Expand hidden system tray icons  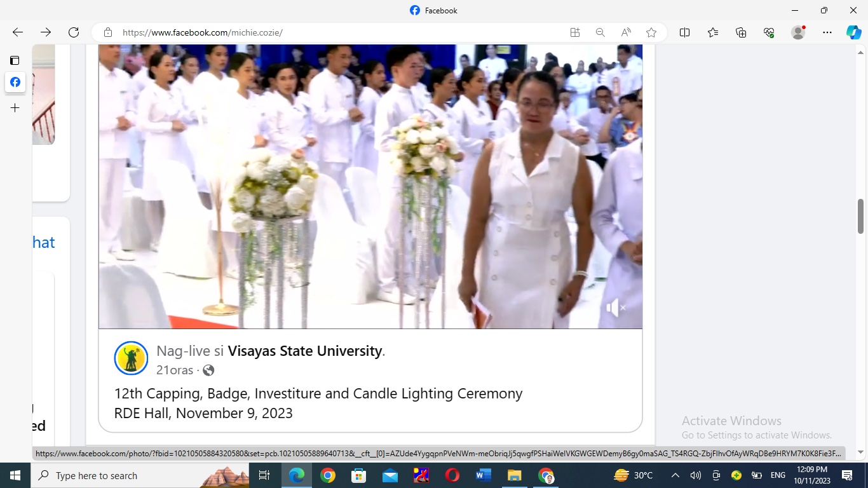tap(675, 475)
